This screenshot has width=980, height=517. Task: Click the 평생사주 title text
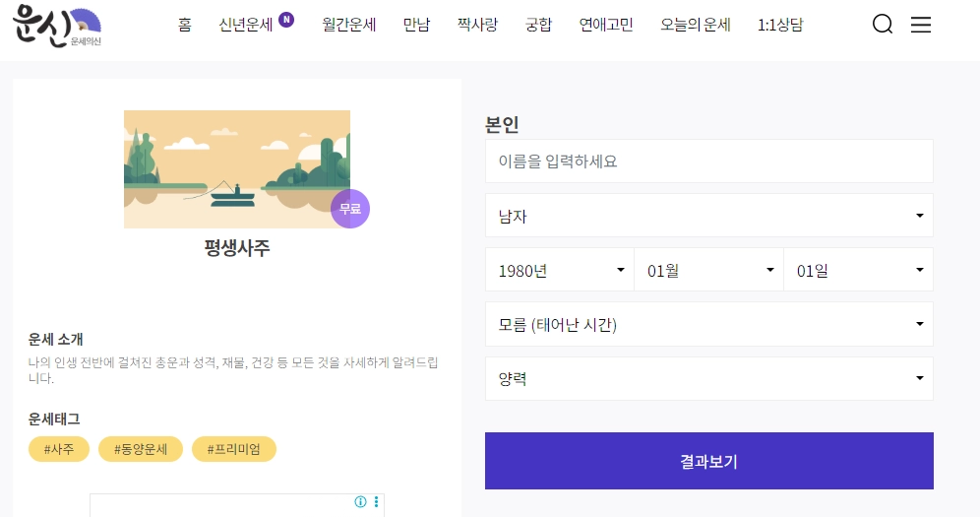pyautogui.click(x=237, y=248)
